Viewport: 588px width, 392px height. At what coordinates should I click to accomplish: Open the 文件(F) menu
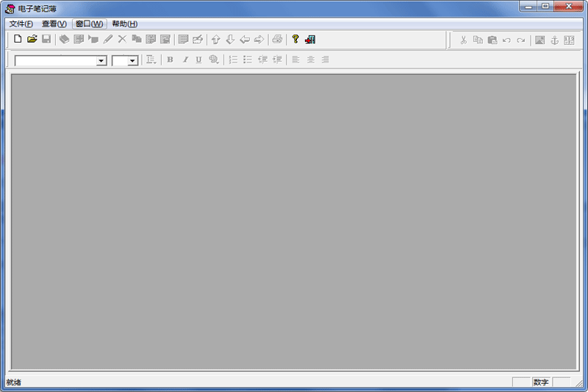click(x=21, y=24)
